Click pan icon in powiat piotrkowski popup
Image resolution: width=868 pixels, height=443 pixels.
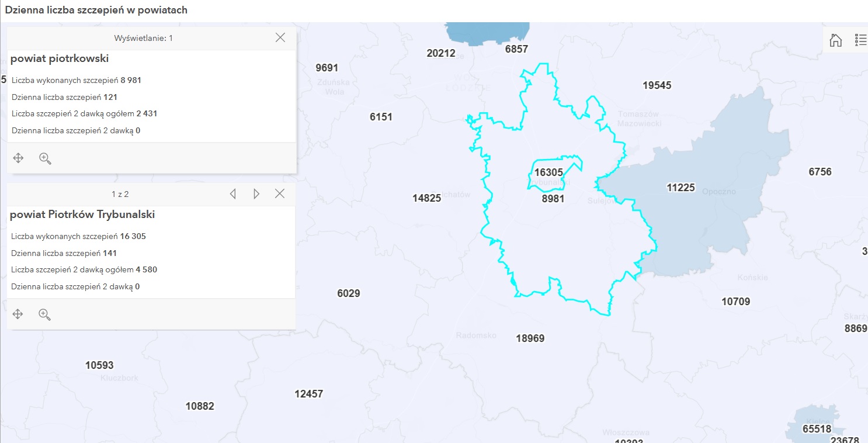click(x=18, y=158)
